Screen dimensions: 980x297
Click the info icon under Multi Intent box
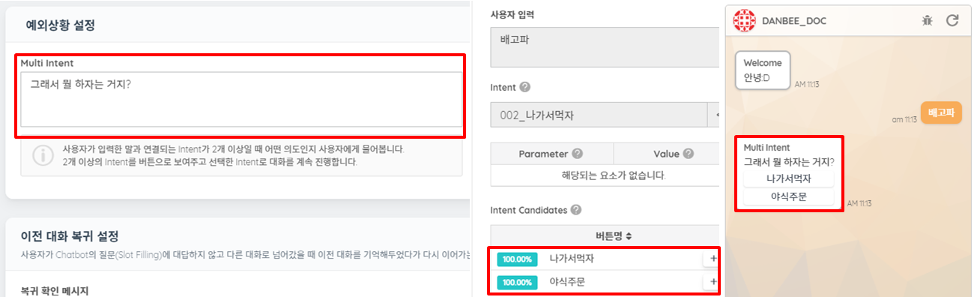(x=43, y=156)
